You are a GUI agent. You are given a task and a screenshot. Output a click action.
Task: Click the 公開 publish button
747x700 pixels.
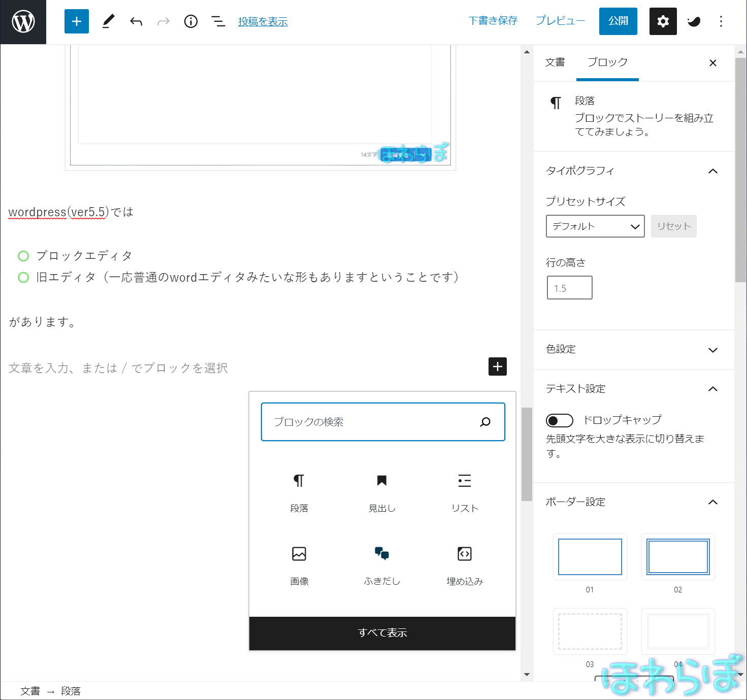(618, 21)
